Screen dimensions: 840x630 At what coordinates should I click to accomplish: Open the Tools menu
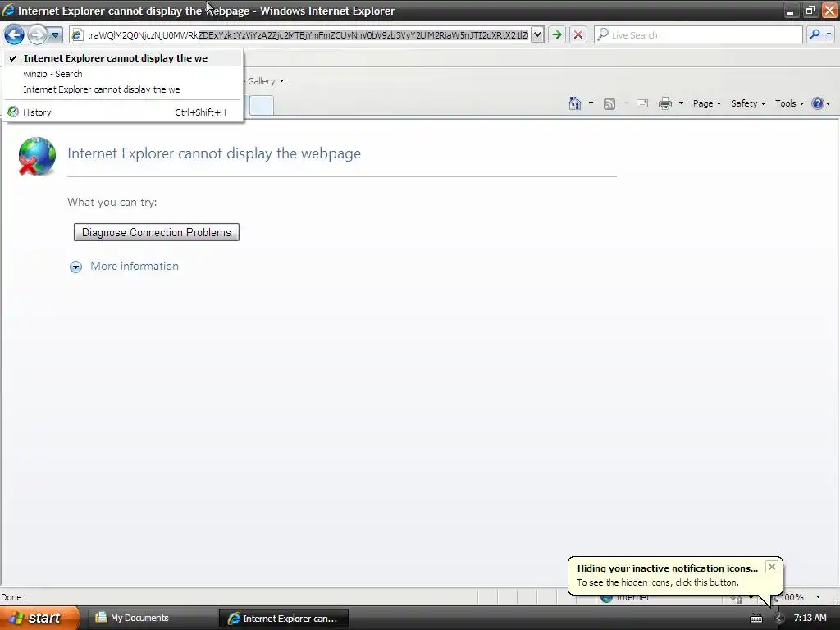[x=789, y=103]
